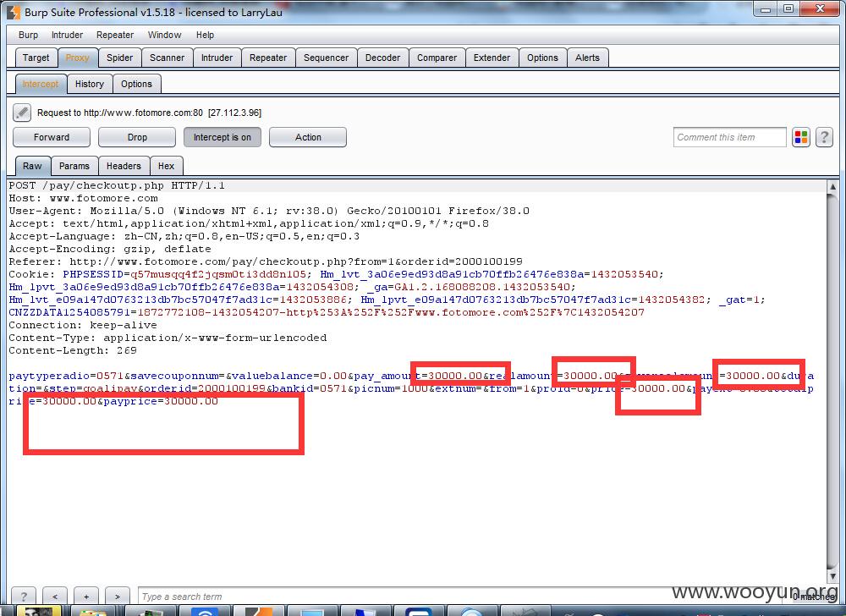The height and width of the screenshot is (616, 846).
Task: Click the Referer header line
Action: coord(266,261)
